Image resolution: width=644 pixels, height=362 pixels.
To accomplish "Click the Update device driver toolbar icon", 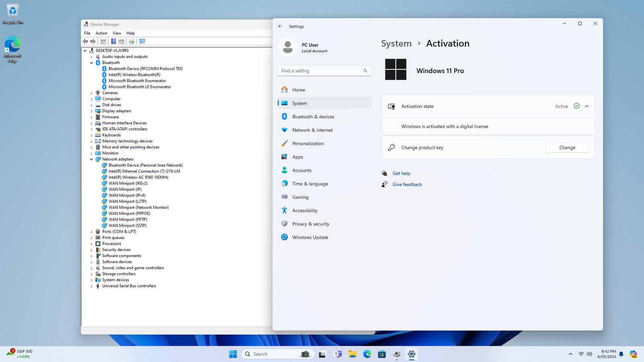I will (132, 41).
